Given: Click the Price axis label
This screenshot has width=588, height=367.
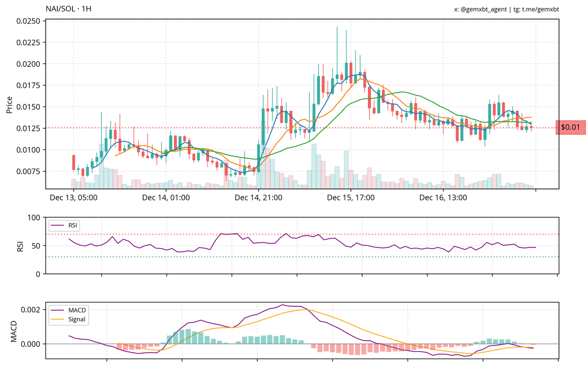Looking at the screenshot, I should (10, 104).
